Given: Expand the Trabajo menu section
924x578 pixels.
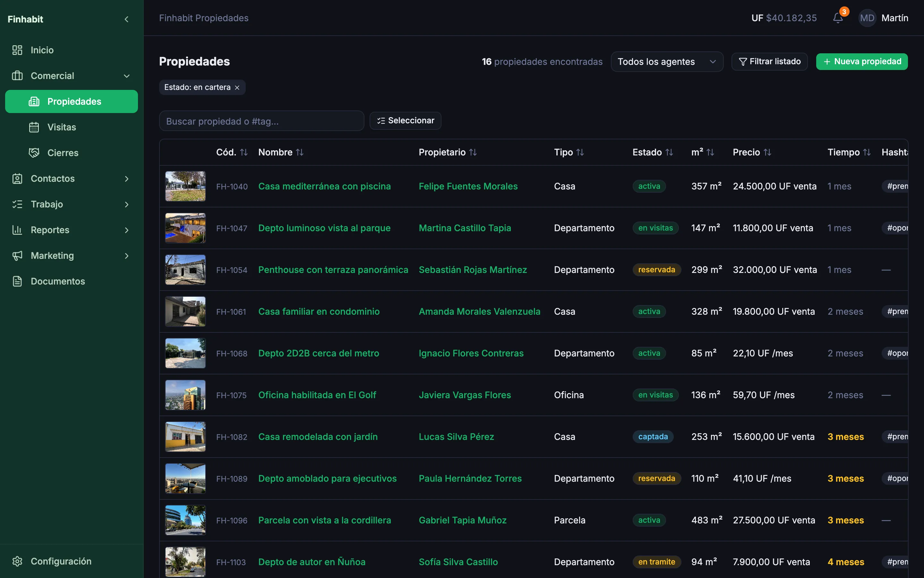Looking at the screenshot, I should click(x=126, y=205).
